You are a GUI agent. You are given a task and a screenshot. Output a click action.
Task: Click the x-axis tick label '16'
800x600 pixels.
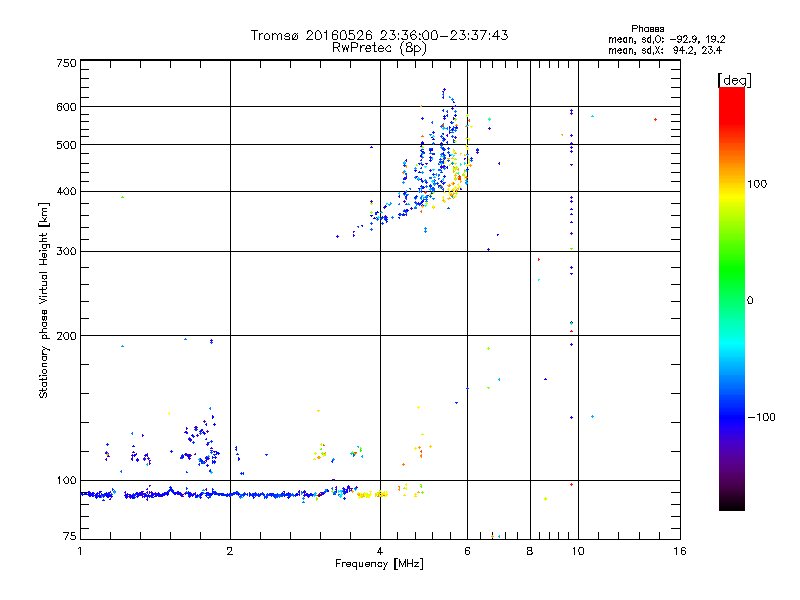point(680,551)
